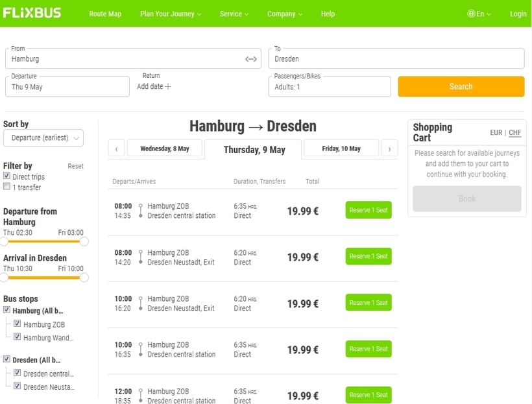Click right handle of Dresden arrival slider
The height and width of the screenshot is (404, 532).
pyautogui.click(x=84, y=278)
